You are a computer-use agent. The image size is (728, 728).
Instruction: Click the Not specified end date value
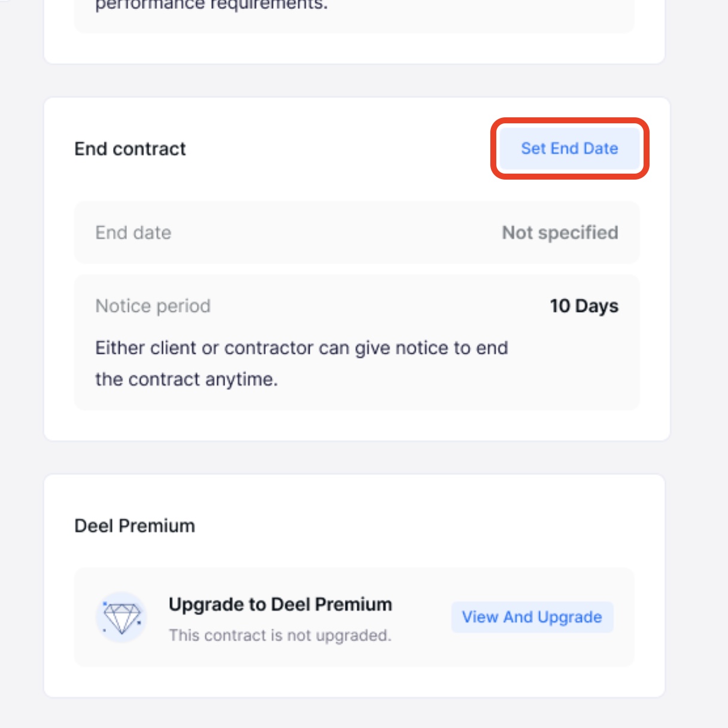tap(560, 233)
